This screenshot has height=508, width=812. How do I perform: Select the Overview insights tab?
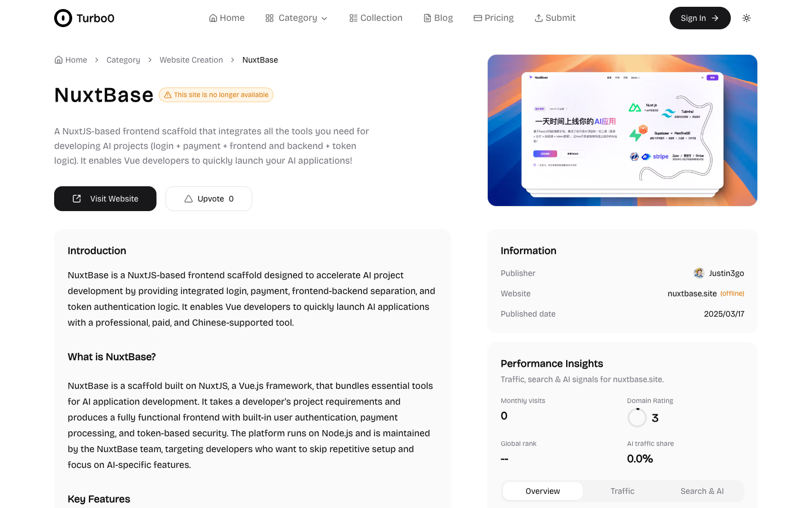click(x=543, y=491)
